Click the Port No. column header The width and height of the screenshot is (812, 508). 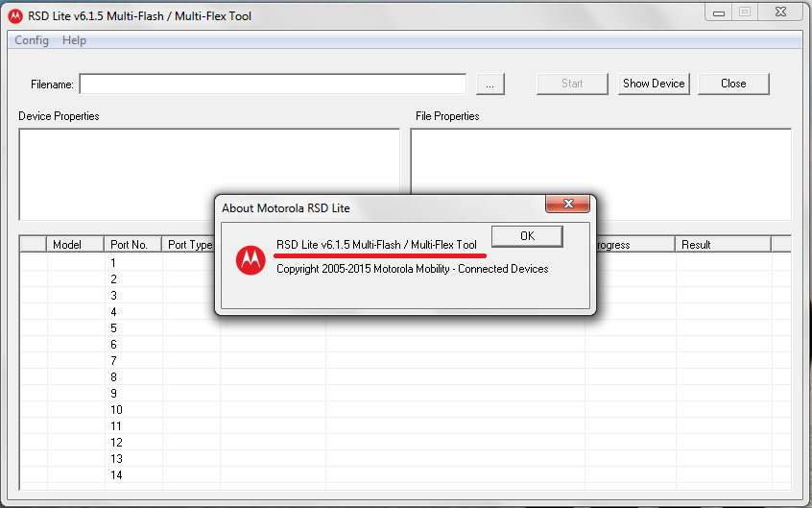tap(133, 245)
